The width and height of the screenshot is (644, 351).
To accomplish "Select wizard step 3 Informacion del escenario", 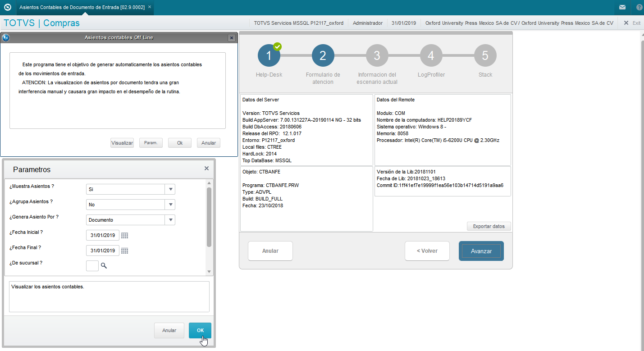I will pos(377,56).
